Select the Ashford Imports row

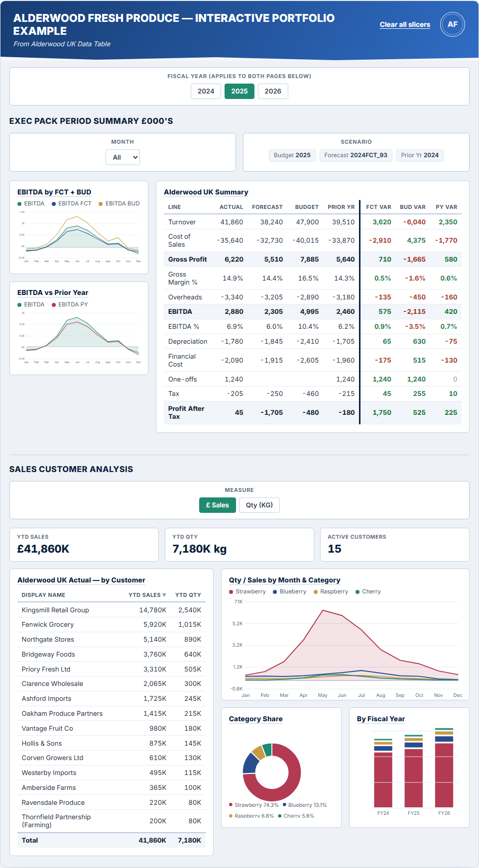point(112,698)
